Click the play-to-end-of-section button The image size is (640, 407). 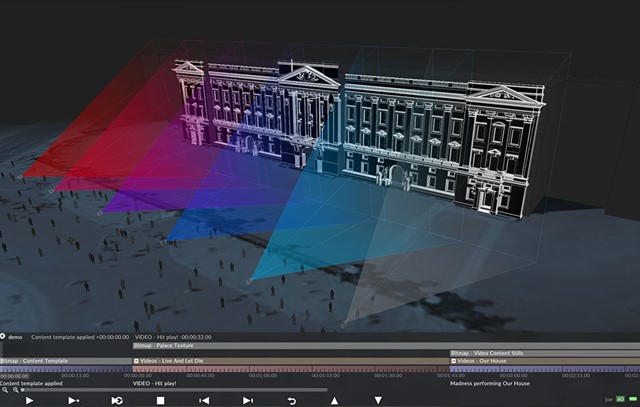coord(73,400)
